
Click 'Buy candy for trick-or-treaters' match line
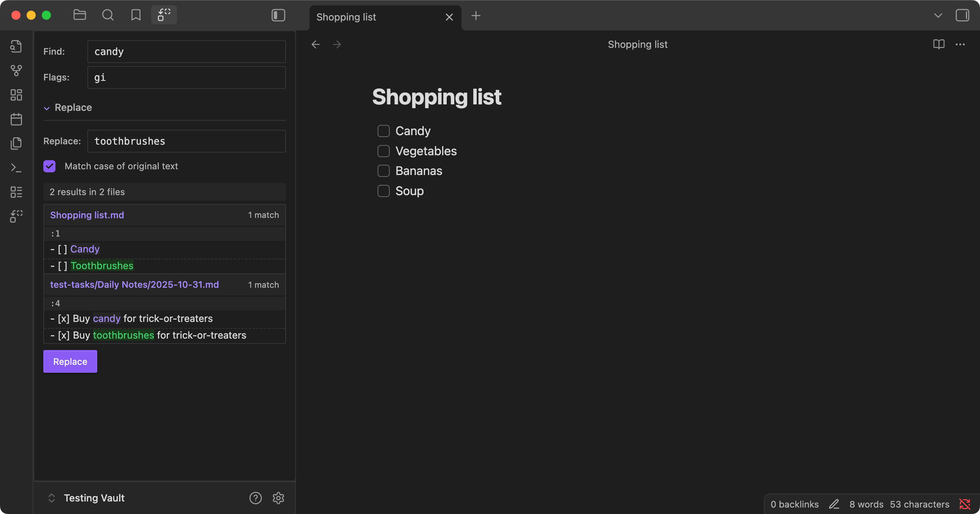pos(164,318)
